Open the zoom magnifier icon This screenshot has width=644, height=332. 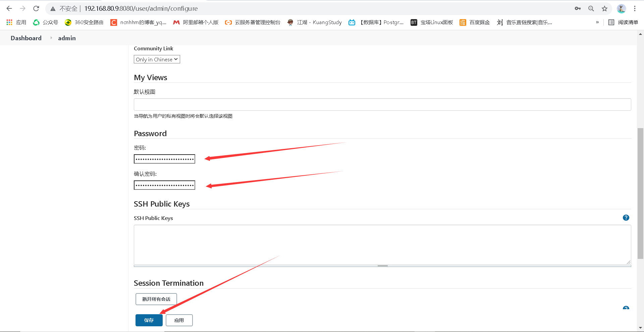tap(591, 8)
